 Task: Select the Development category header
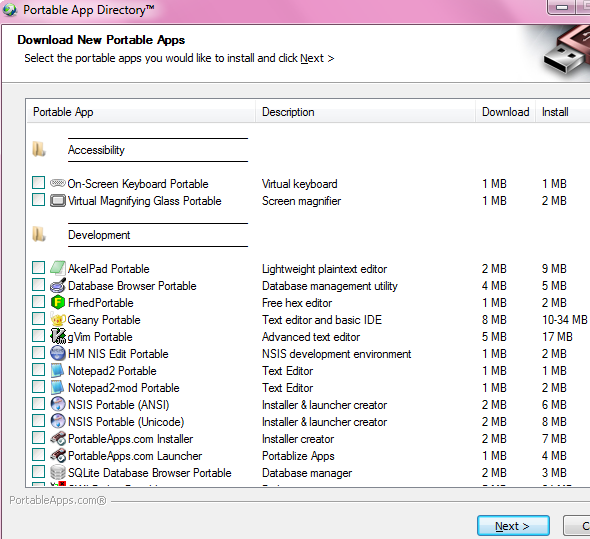[x=99, y=235]
